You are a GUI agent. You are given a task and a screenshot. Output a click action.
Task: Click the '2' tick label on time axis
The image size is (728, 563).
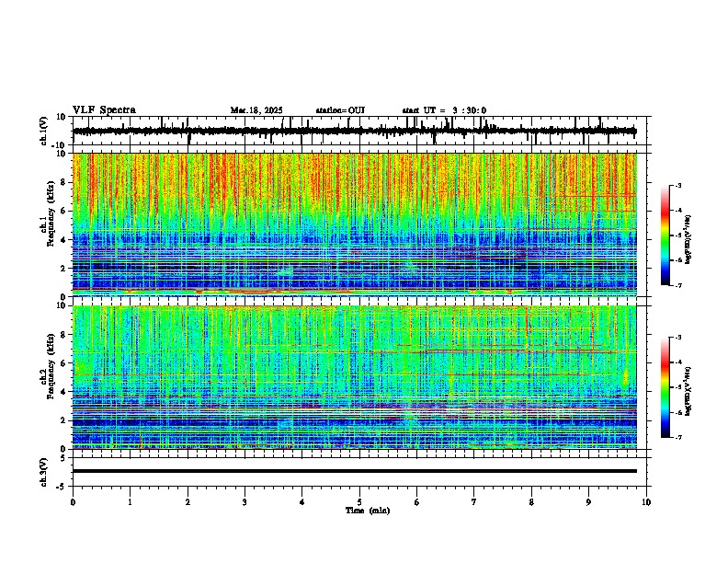click(188, 502)
